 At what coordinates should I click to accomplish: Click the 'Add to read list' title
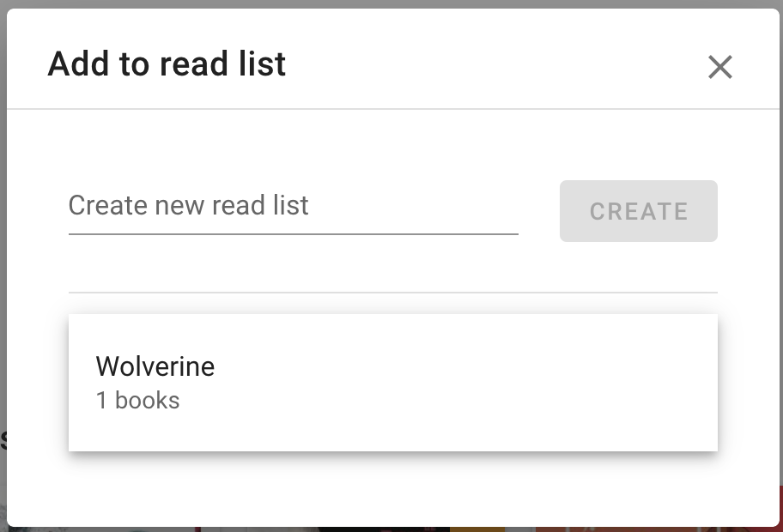(x=167, y=64)
